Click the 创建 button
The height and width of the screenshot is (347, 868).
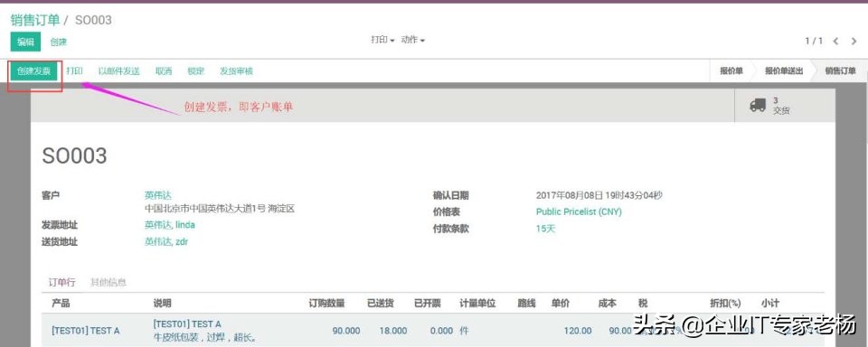58,42
